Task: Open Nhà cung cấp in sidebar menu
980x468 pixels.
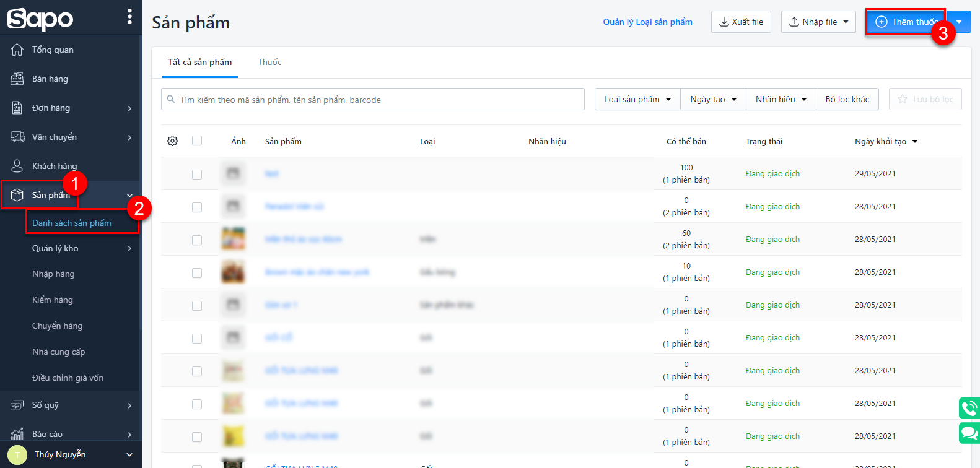Action: 59,352
